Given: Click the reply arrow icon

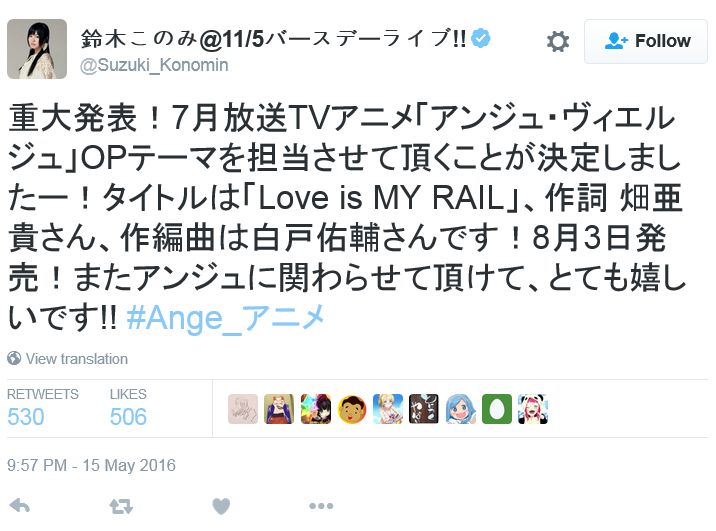Looking at the screenshot, I should click(x=20, y=506).
